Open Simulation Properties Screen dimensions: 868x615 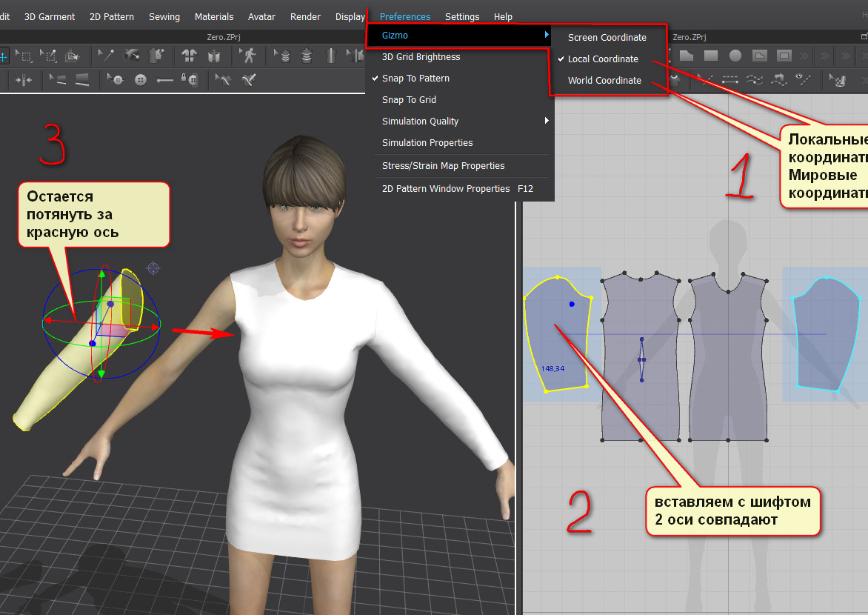coord(427,143)
